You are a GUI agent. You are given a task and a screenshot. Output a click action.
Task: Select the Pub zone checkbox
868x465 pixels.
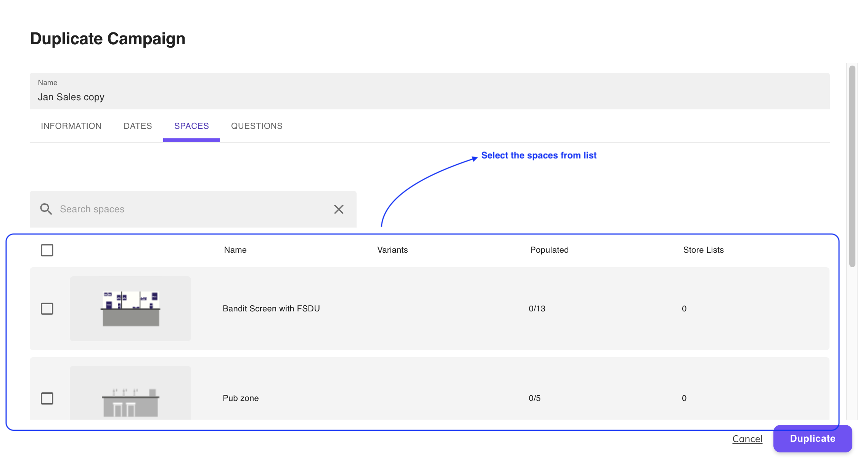click(47, 398)
